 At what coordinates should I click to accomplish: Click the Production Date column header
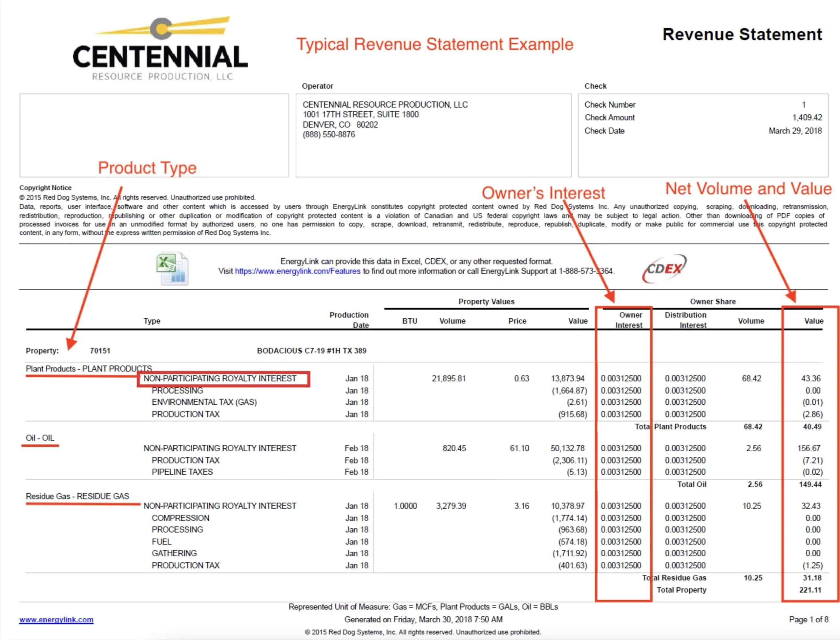coord(349,320)
